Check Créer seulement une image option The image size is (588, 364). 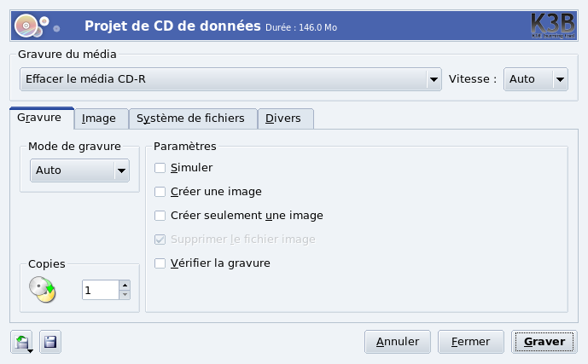(x=160, y=216)
